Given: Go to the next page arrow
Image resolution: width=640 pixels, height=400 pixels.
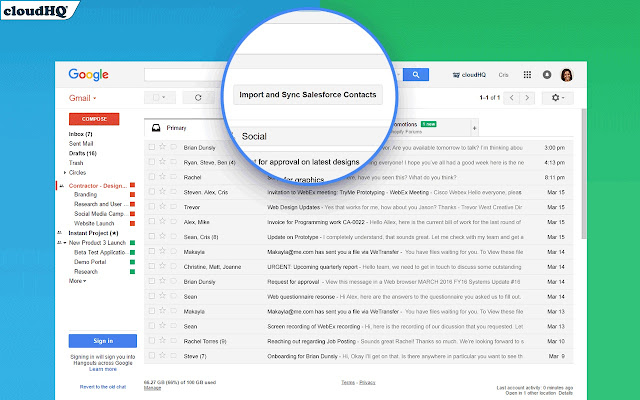Looking at the screenshot, I should 527,98.
